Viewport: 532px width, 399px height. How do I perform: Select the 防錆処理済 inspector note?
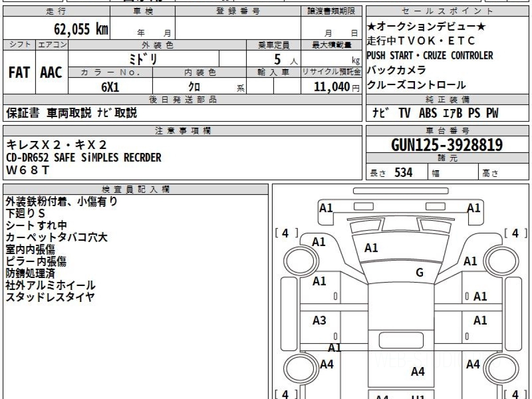tap(30, 274)
